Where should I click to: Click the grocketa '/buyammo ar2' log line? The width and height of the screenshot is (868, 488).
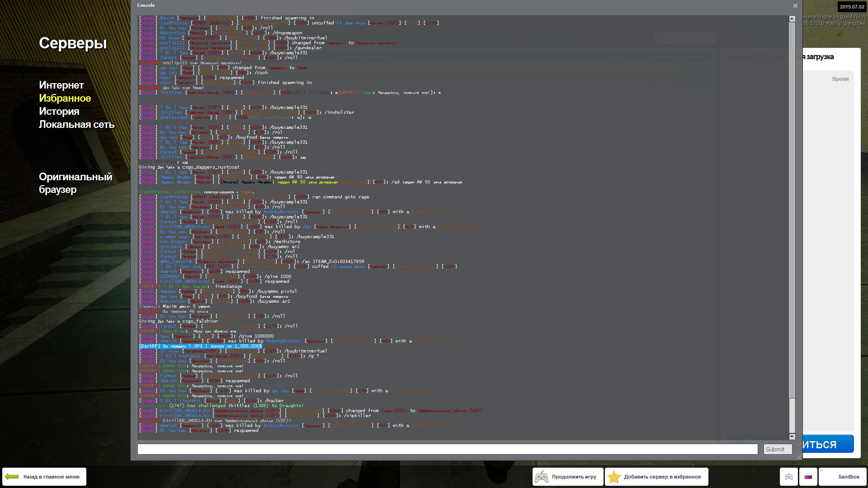click(219, 247)
